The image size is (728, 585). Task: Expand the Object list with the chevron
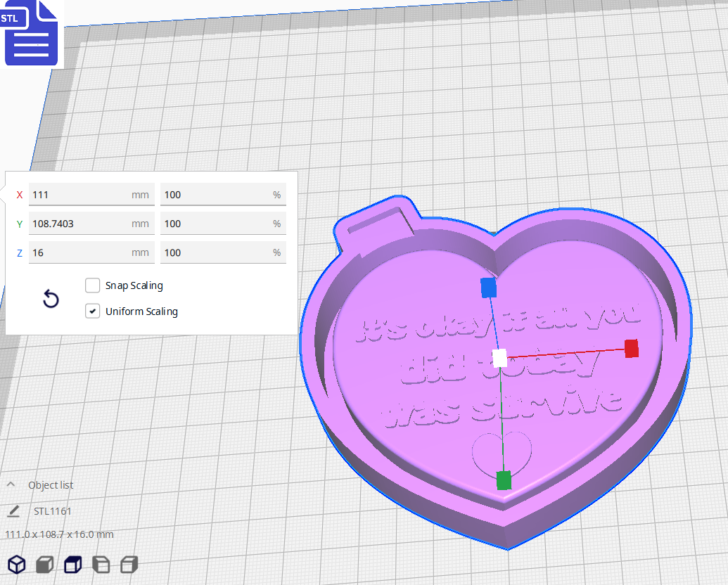[x=10, y=484]
